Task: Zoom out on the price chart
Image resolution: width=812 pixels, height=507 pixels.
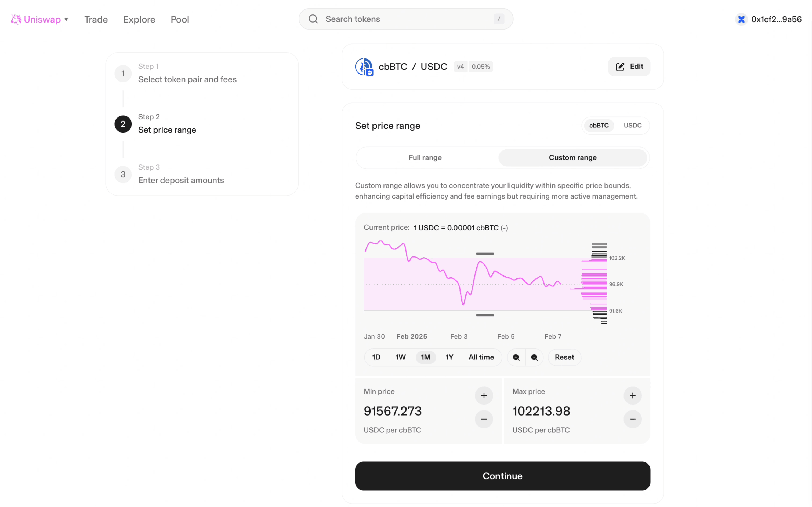Action: (x=535, y=357)
